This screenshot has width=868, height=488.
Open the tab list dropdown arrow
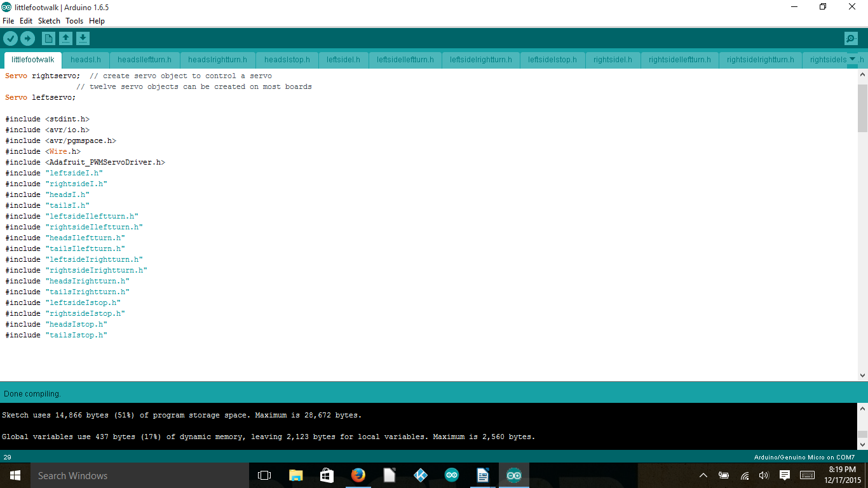coord(853,59)
